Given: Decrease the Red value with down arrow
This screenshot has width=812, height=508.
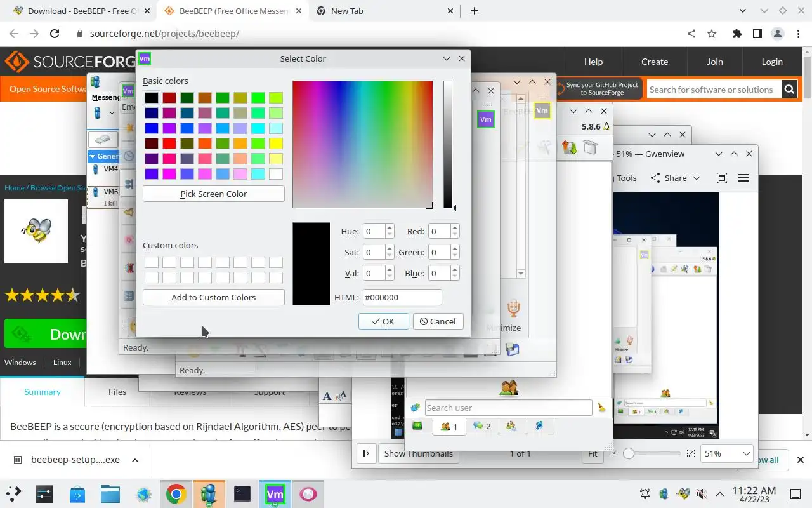Looking at the screenshot, I should tap(454, 235).
